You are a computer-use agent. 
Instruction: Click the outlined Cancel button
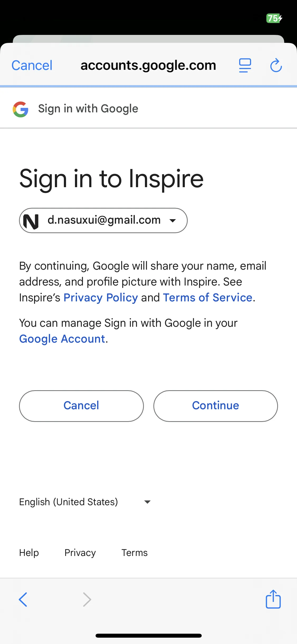click(x=81, y=406)
